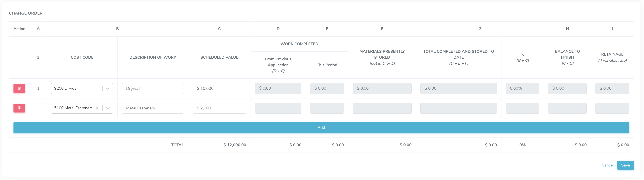Click the Drywall row 0.00% field
This screenshot has height=180, width=644.
pyautogui.click(x=522, y=88)
